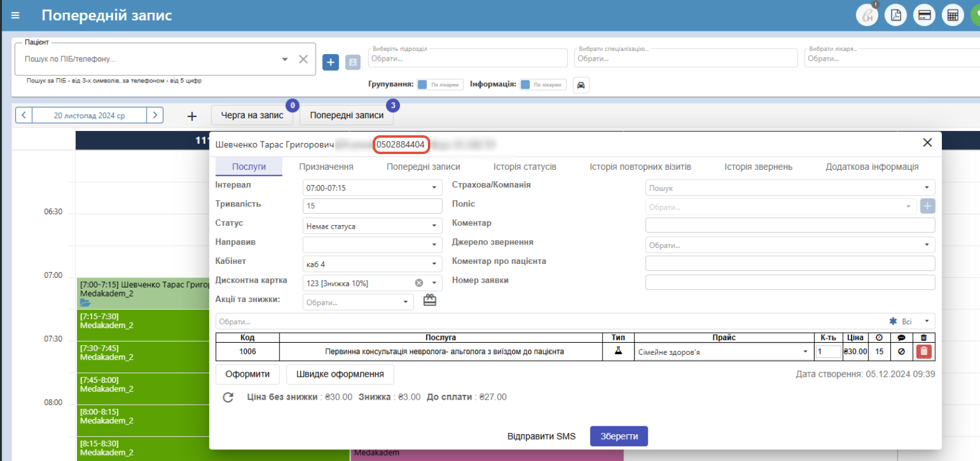980x461 pixels.
Task: Click the Черга на запис button
Action: [252, 115]
